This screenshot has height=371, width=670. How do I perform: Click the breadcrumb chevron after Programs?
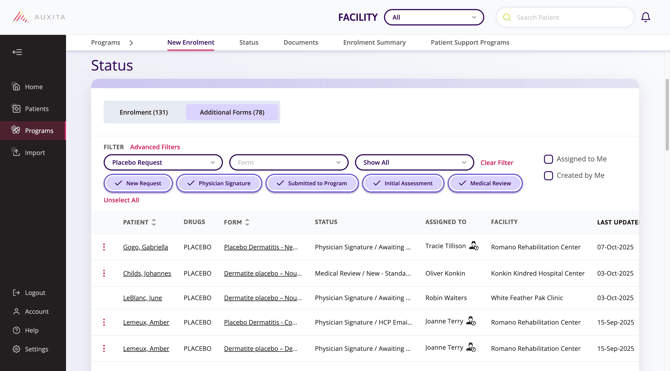(x=131, y=43)
